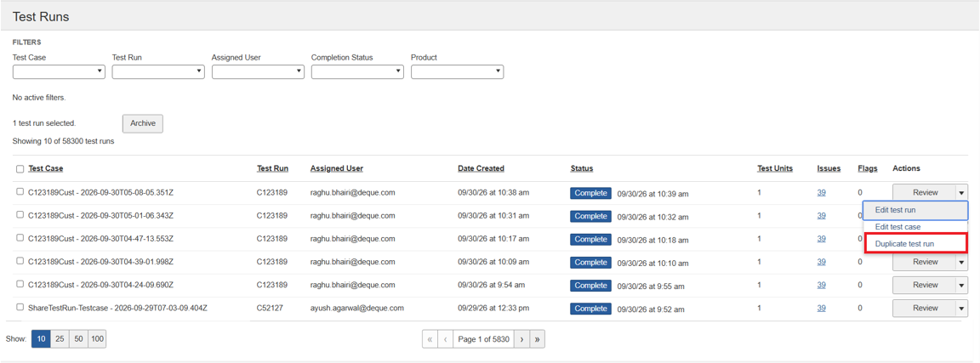The image size is (980, 363).
Task: Open the 39 issues link in the 10:17 am row
Action: 821,239
